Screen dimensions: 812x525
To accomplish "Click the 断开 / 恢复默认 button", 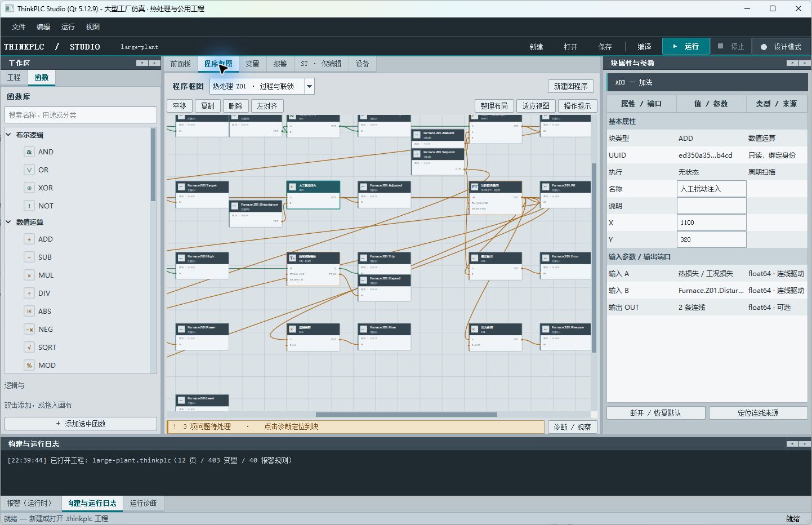I will pos(655,413).
